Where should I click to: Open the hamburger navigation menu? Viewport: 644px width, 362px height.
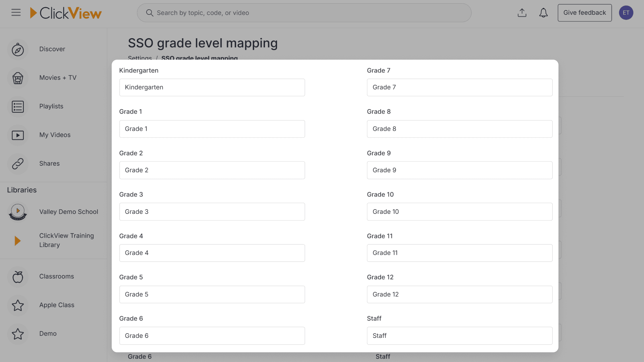point(15,12)
